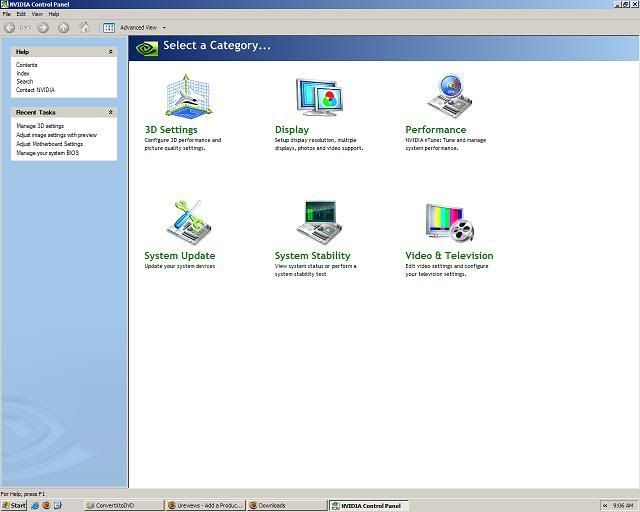Open Manage your system BIOS task
Image resolution: width=640 pixels, height=512 pixels.
pyautogui.click(x=47, y=153)
